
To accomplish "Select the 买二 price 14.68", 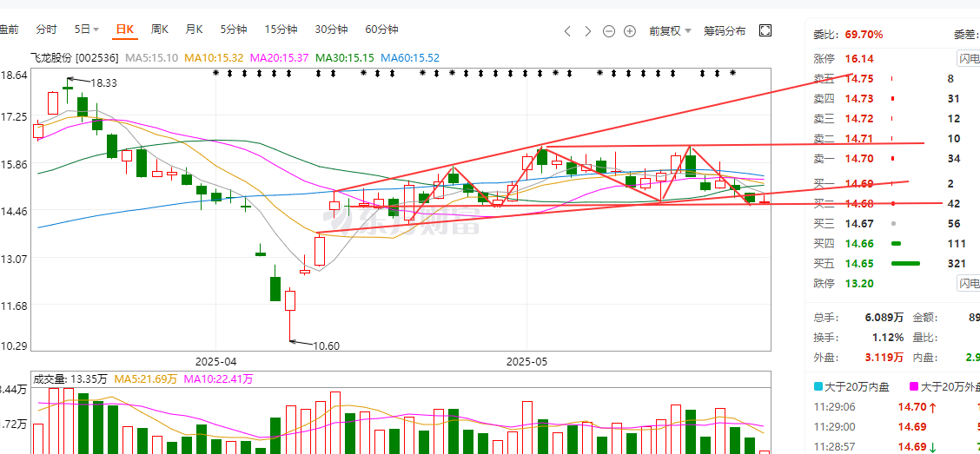I will 858,204.
